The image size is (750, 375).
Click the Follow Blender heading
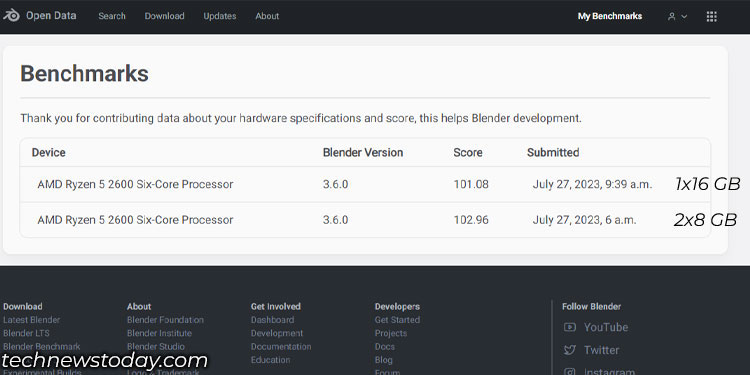pos(591,307)
